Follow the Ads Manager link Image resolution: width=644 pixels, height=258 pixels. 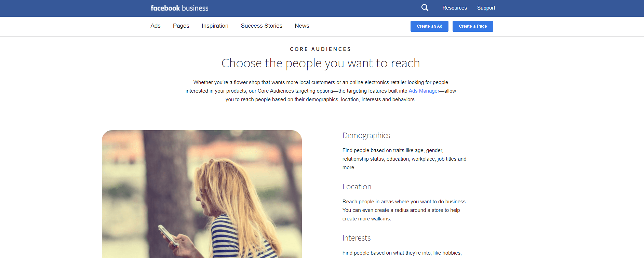pyautogui.click(x=424, y=91)
